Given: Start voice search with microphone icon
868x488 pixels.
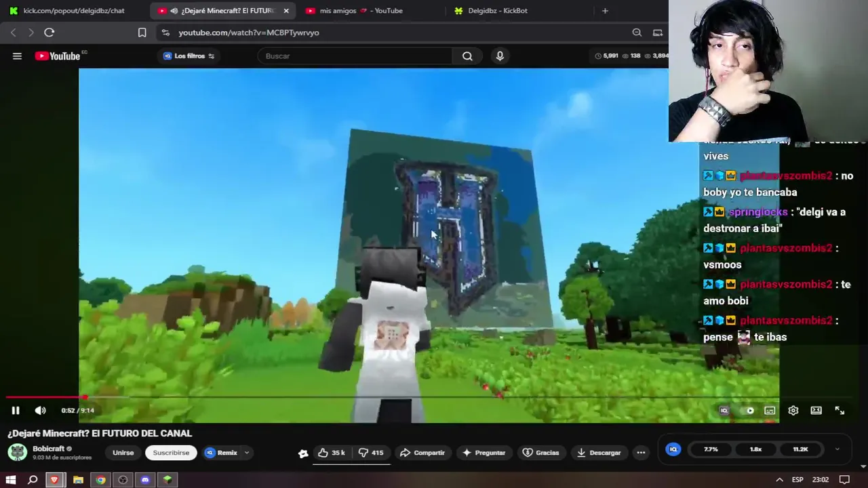Looking at the screenshot, I should (500, 56).
